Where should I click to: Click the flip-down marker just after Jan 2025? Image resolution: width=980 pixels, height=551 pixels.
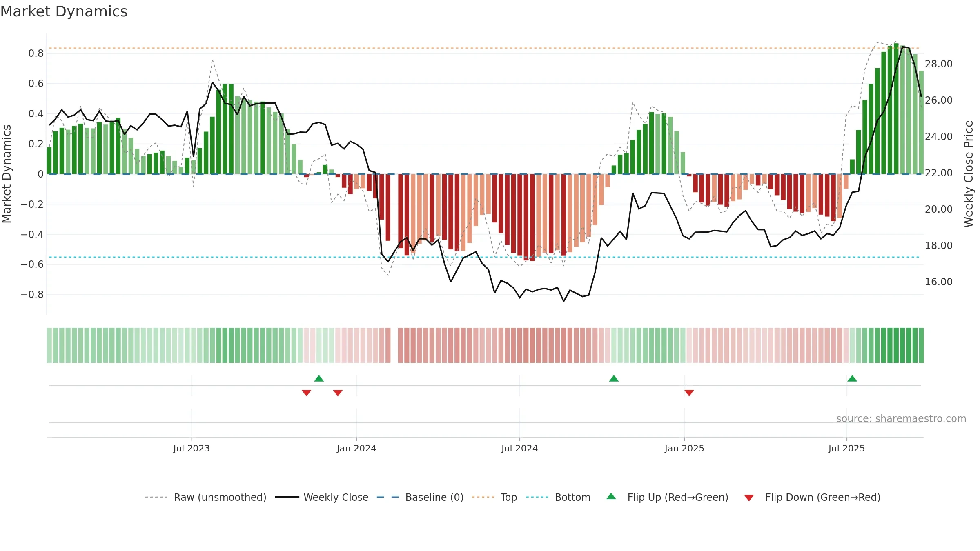689,393
